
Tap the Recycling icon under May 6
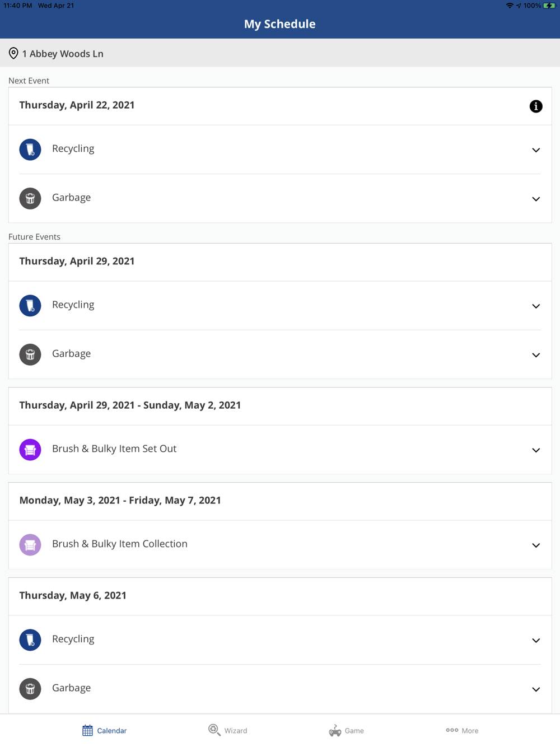tap(30, 640)
